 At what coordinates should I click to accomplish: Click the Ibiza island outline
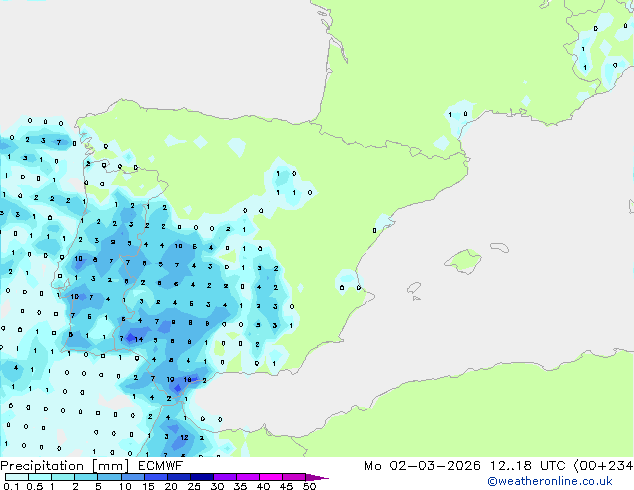pos(414,288)
